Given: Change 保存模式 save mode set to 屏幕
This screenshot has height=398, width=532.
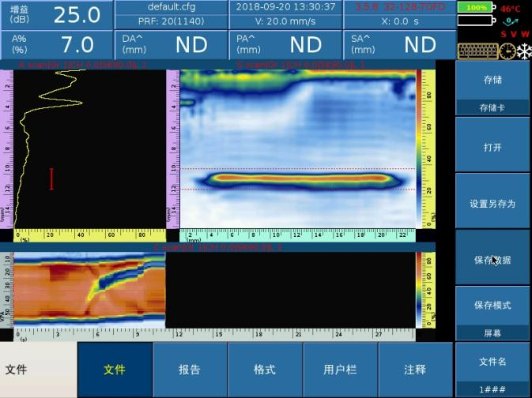Looking at the screenshot, I should point(492,314).
